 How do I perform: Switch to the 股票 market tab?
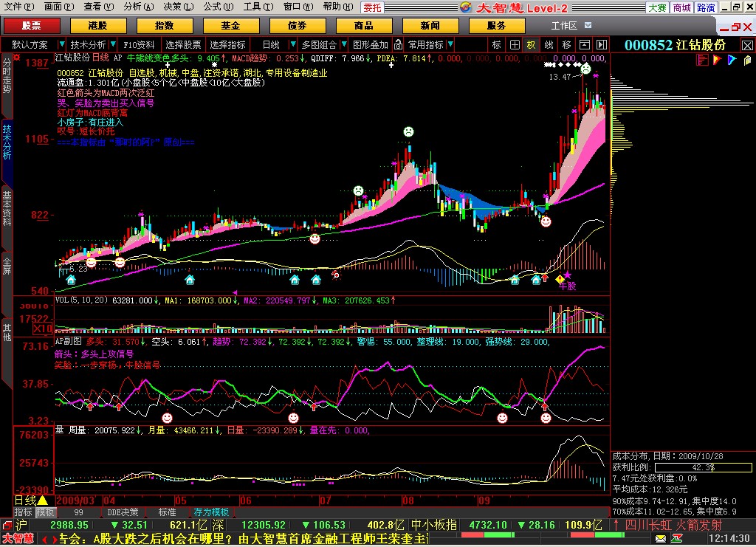32,26
